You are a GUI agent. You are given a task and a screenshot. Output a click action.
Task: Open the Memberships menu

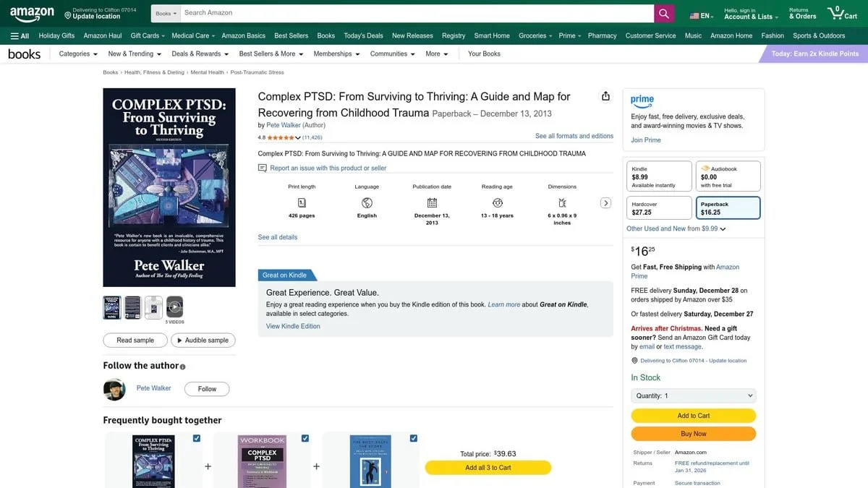click(336, 53)
